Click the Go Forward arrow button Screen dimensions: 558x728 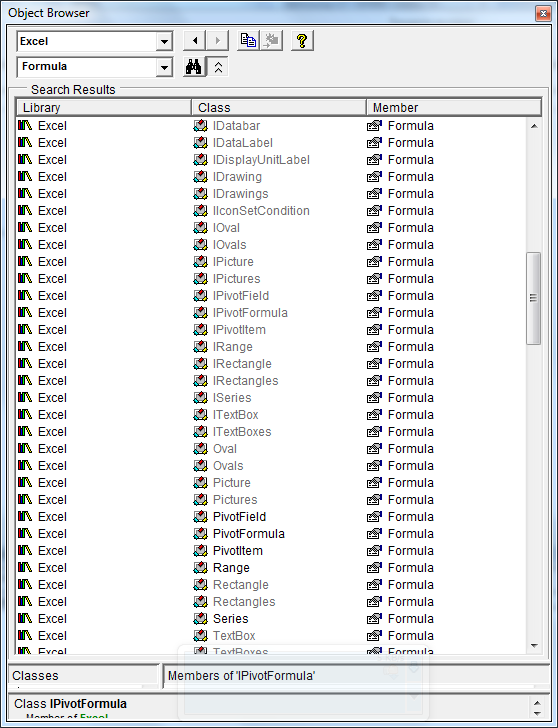[217, 41]
